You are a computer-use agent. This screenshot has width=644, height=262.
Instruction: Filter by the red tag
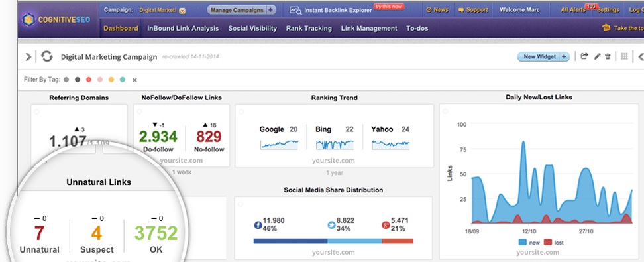click(89, 80)
